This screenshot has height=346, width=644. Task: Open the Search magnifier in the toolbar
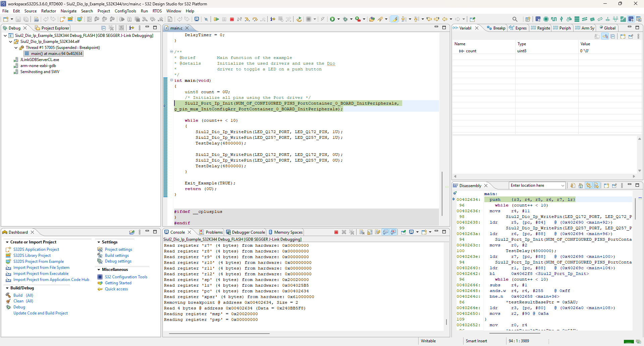pos(515,19)
